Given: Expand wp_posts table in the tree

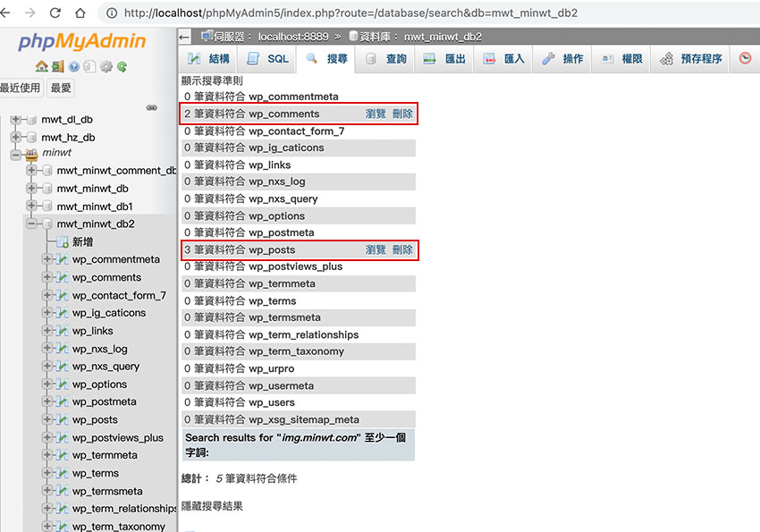Looking at the screenshot, I should (47, 419).
